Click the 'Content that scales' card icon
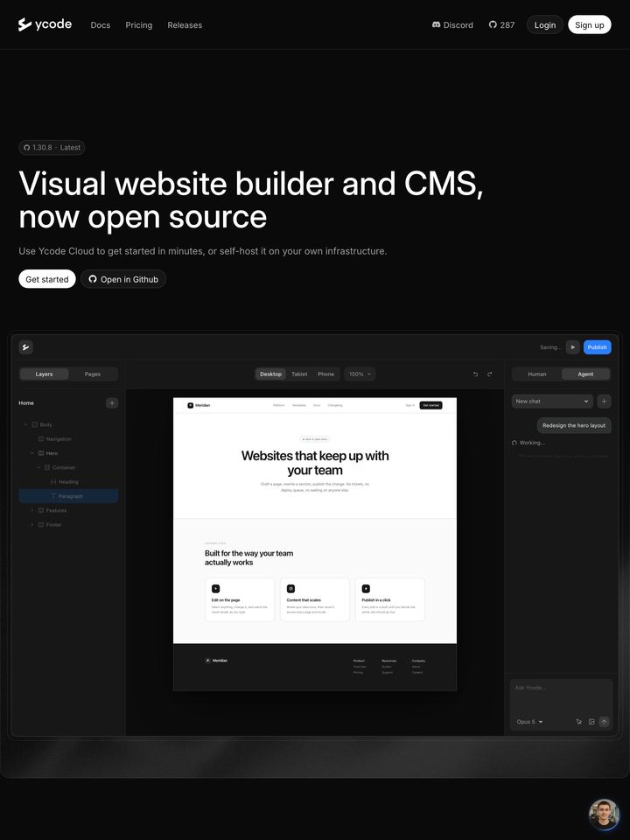The image size is (630, 840). tap(290, 589)
